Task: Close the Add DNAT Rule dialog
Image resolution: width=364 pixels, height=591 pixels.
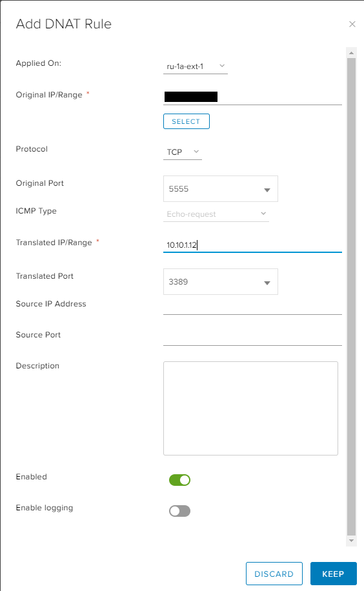Action: pyautogui.click(x=352, y=24)
